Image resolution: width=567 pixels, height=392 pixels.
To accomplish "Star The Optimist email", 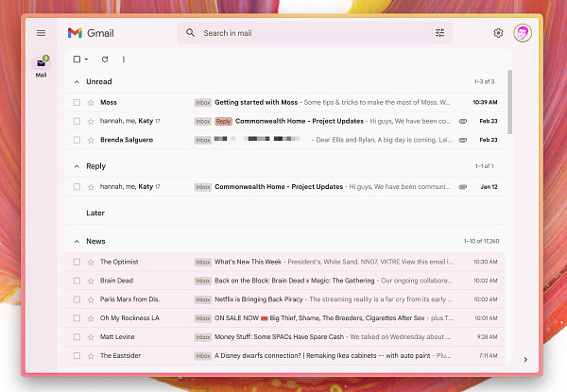I will (91, 263).
